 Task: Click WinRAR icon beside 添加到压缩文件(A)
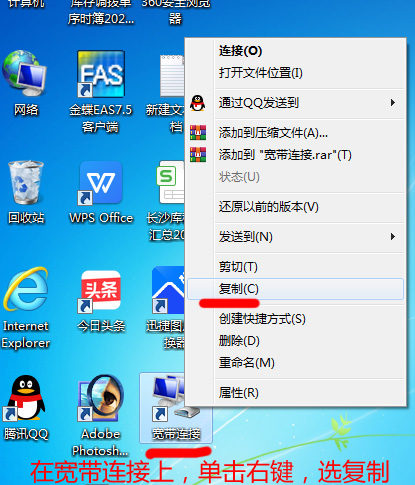[x=198, y=133]
